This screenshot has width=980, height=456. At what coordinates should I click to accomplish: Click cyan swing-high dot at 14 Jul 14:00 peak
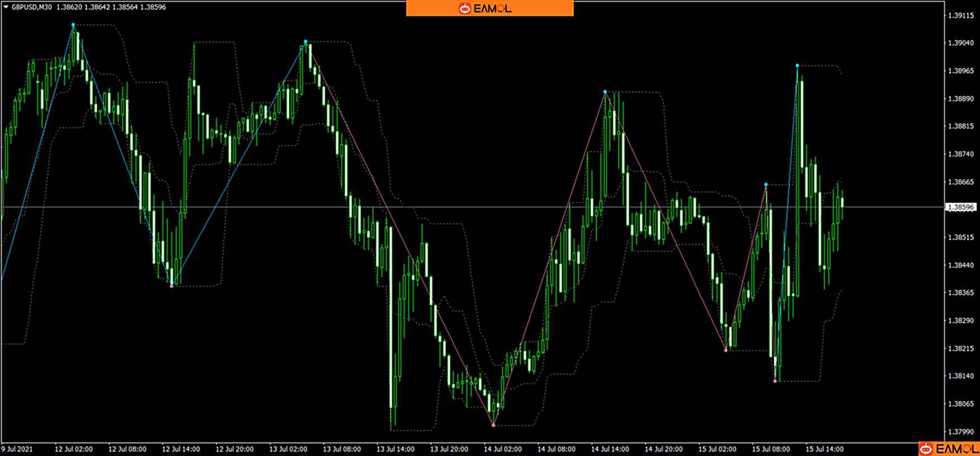tap(605, 92)
